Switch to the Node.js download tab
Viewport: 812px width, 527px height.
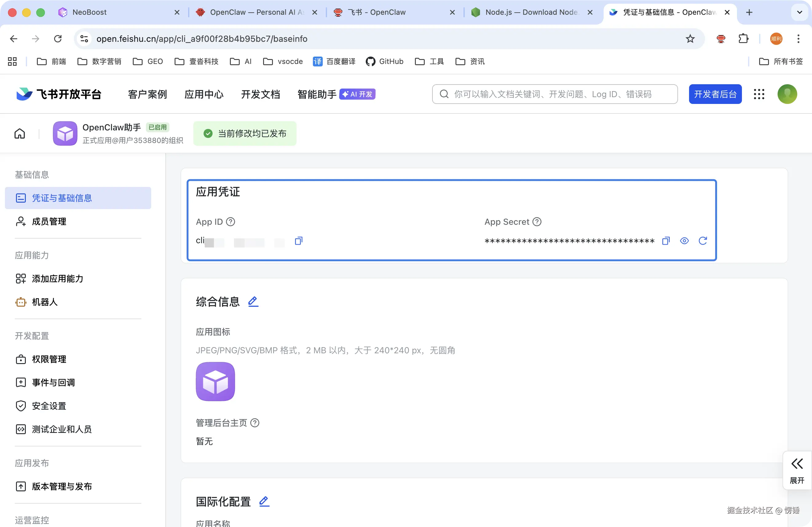[530, 12]
